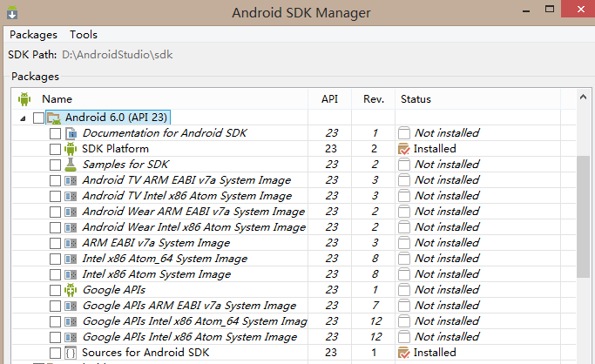
Task: Tick Intel x86 Atom System Image checkbox
Action: point(55,274)
